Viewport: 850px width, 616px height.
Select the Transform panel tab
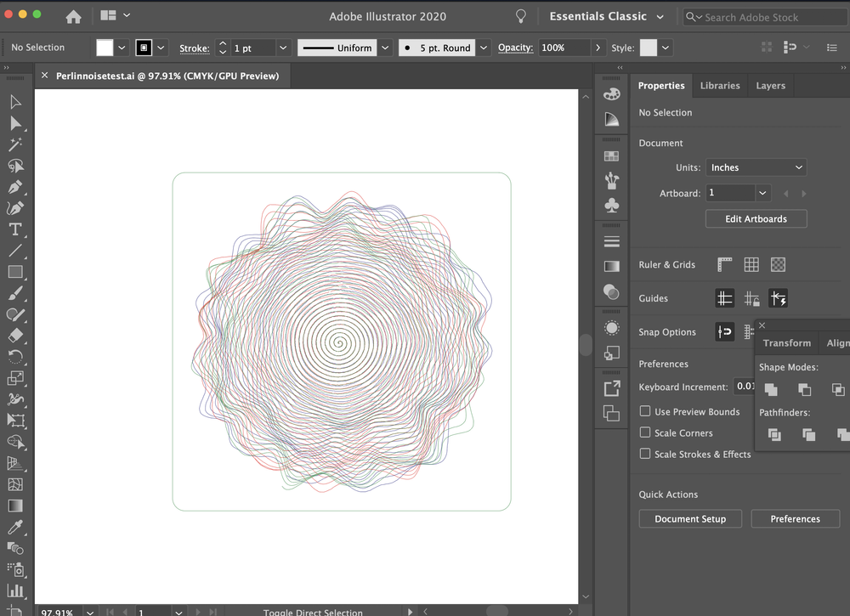point(786,343)
